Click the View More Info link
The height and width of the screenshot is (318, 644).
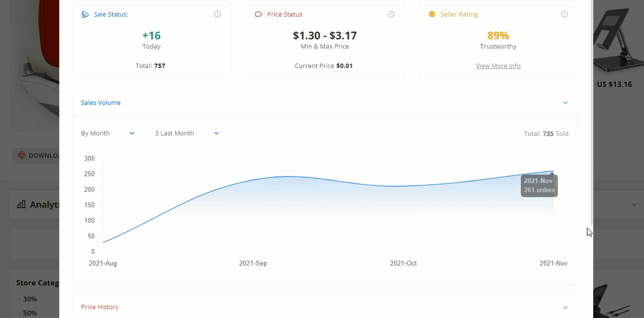click(498, 66)
